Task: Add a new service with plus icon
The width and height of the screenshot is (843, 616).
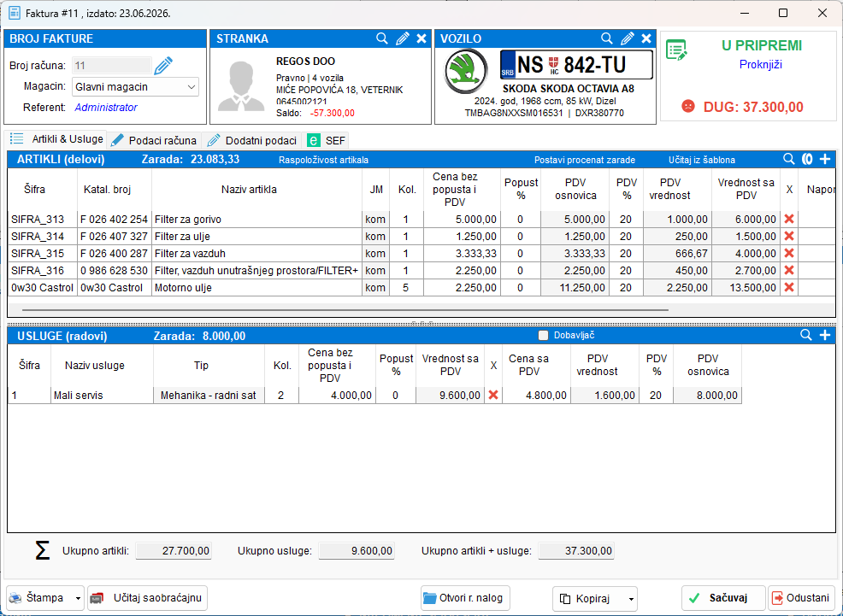Action: tap(825, 335)
